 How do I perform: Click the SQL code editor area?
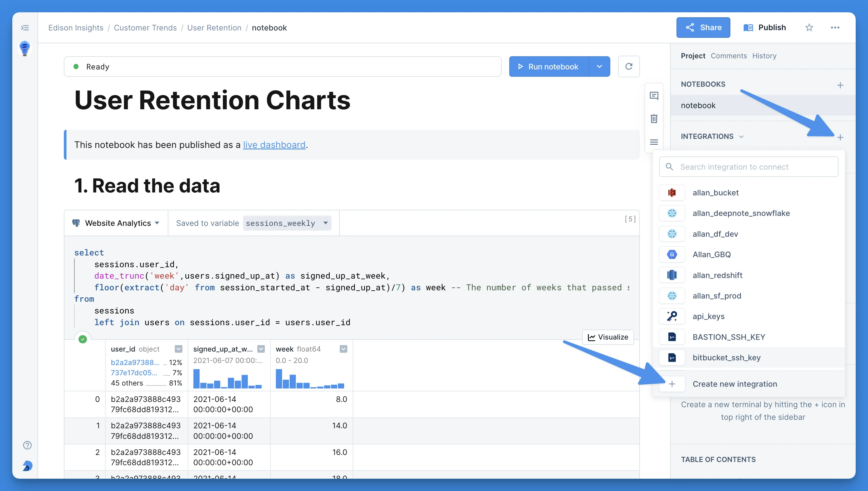point(352,287)
